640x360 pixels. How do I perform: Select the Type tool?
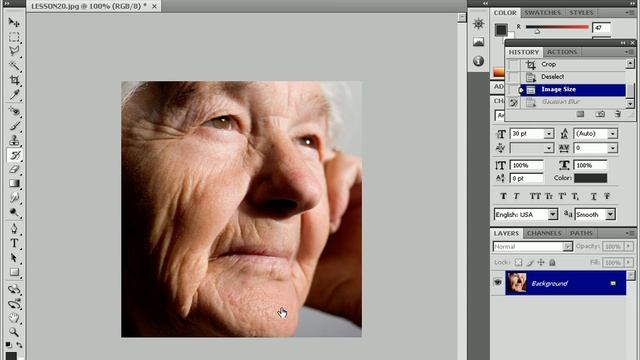tap(14, 243)
